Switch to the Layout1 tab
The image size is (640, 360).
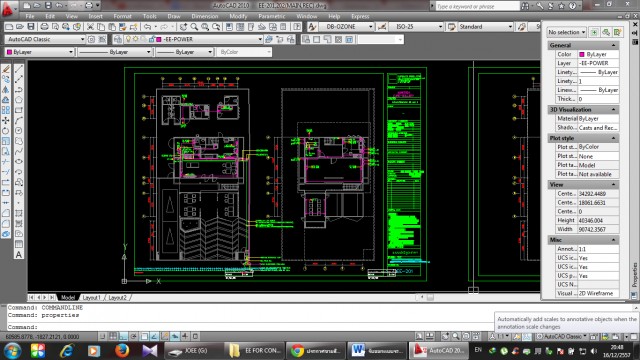[x=91, y=298]
